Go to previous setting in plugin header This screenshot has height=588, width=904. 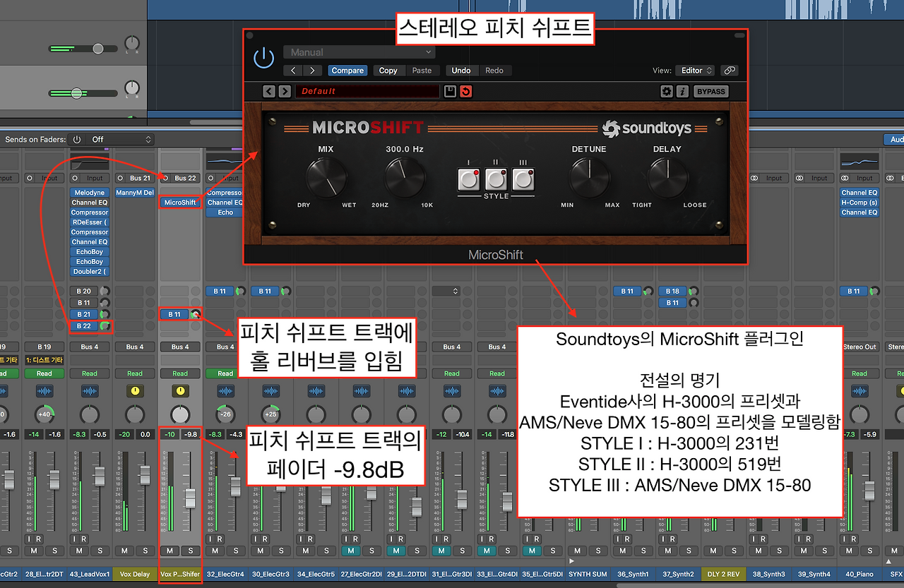pos(292,71)
